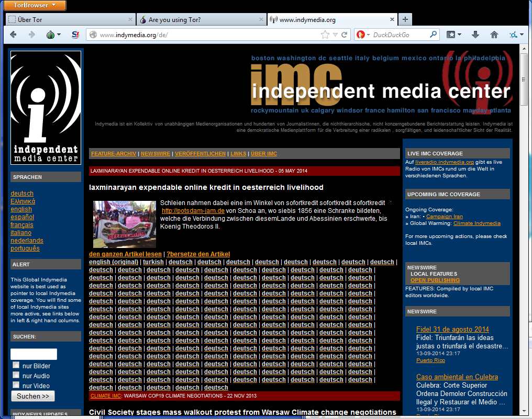The image size is (532, 419).
Task: Enable the 'nur Audio' checkbox
Action: (x=16, y=375)
